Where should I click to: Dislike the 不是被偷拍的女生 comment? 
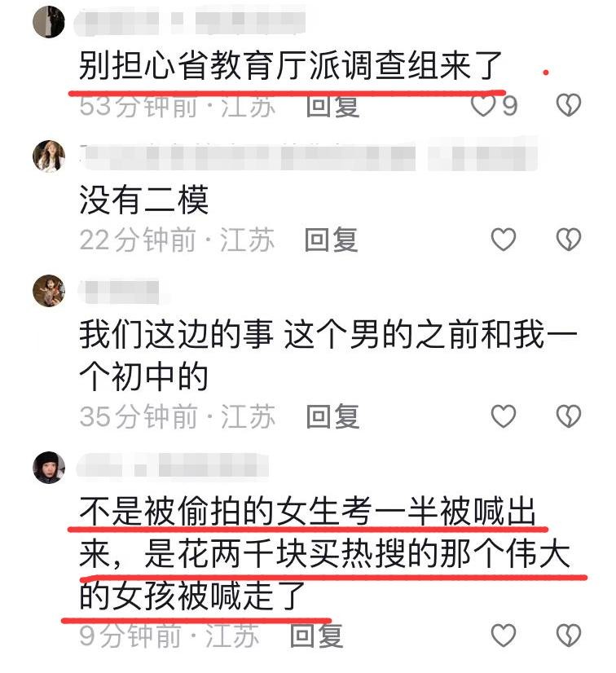pyautogui.click(x=569, y=636)
